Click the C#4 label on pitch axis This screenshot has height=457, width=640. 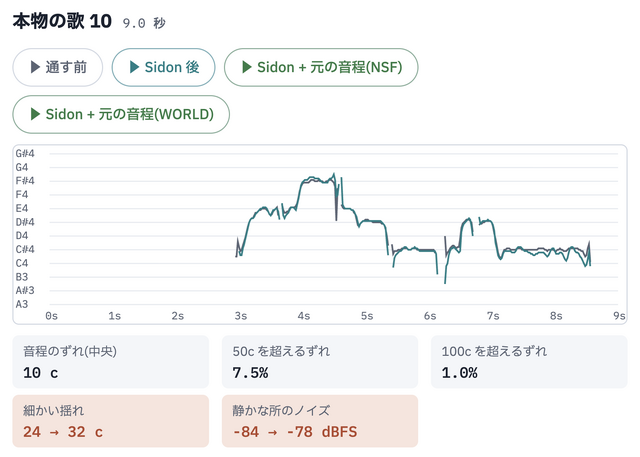click(25, 249)
